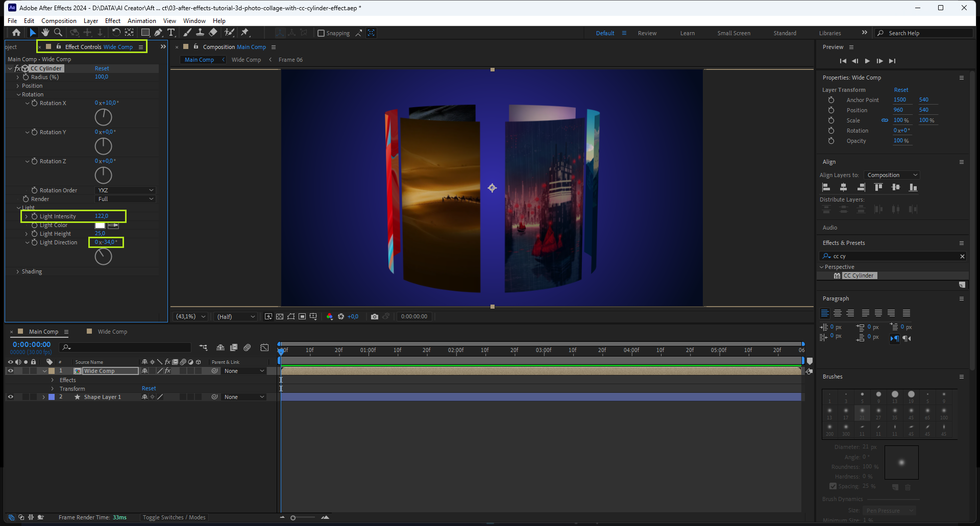The image size is (980, 526).
Task: Take a snapshot with camera icon
Action: point(375,317)
